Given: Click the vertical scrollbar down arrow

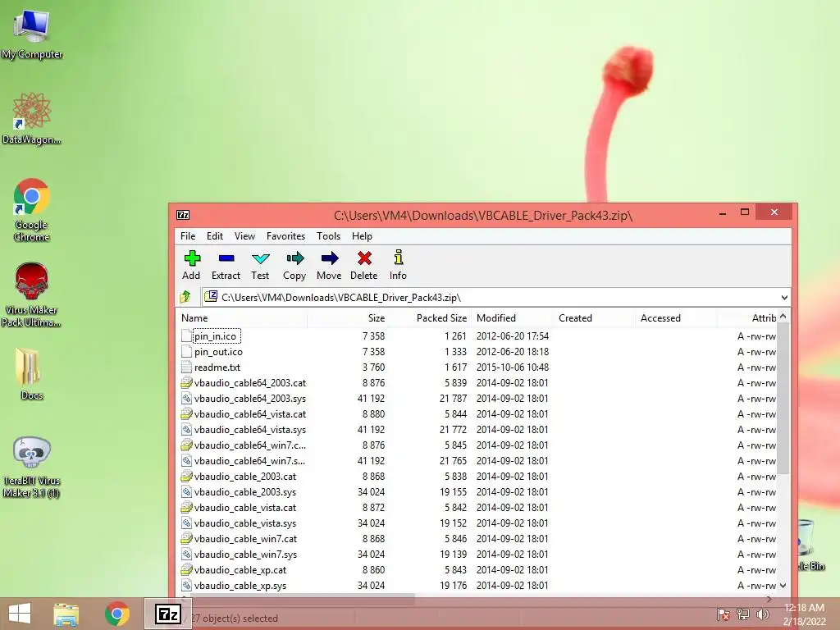Looking at the screenshot, I should click(783, 585).
